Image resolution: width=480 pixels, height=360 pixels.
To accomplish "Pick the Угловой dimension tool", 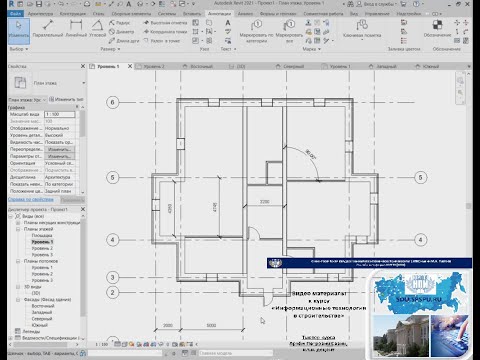I will 97,28.
